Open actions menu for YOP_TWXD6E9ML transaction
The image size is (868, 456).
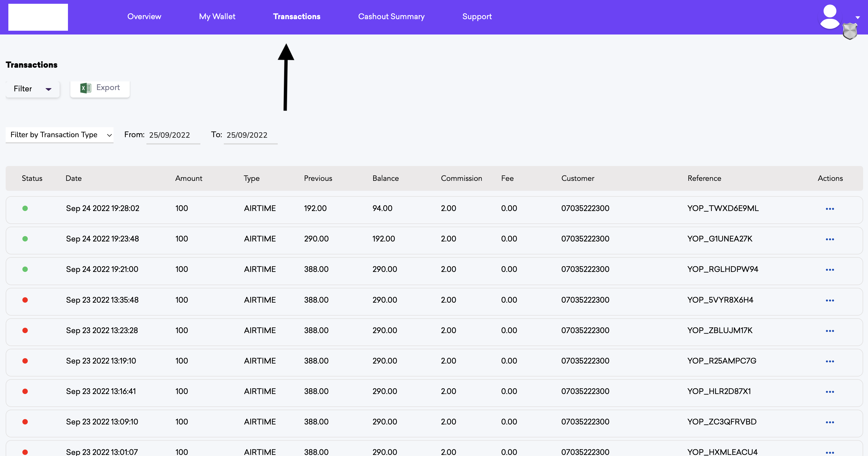coord(830,209)
